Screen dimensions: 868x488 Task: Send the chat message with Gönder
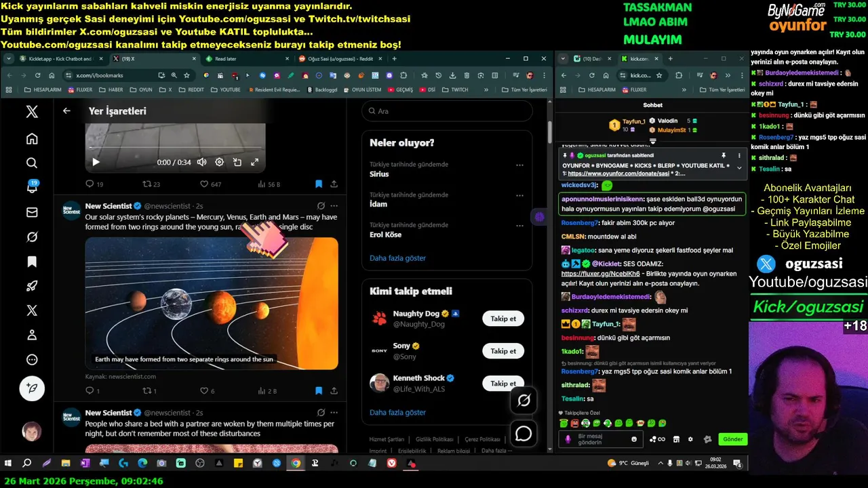(x=733, y=439)
